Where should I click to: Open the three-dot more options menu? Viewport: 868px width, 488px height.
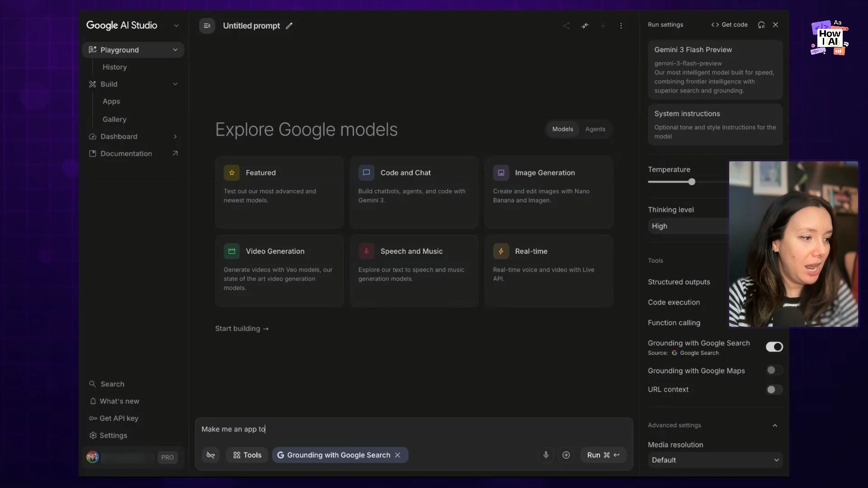tap(621, 26)
